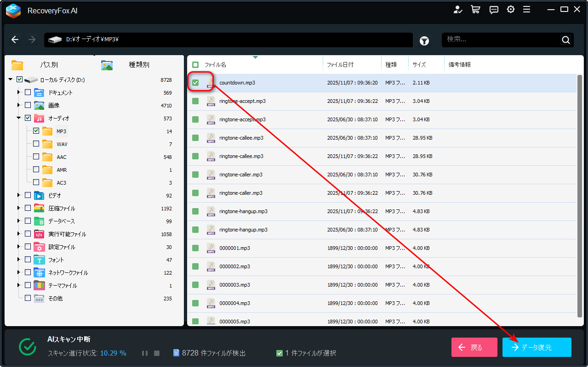Click the user account icon
Screen dimensions: 588x367
pos(457,10)
